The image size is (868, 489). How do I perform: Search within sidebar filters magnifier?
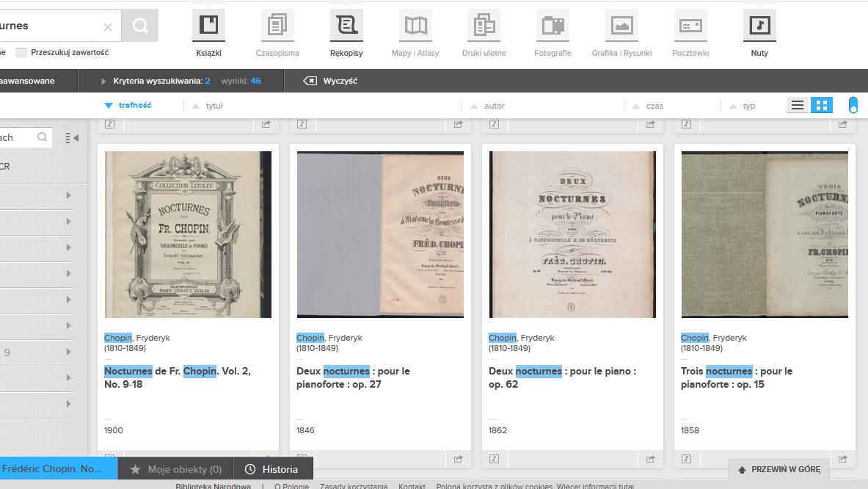(42, 137)
